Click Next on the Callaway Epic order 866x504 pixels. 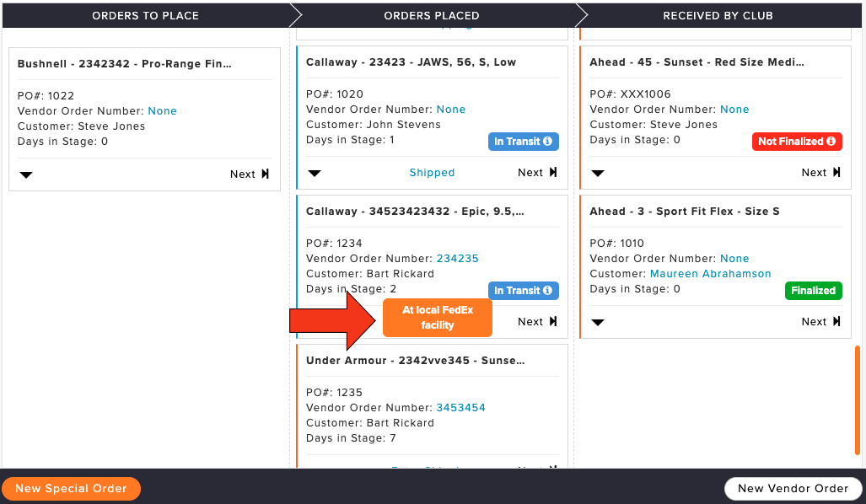coord(537,321)
